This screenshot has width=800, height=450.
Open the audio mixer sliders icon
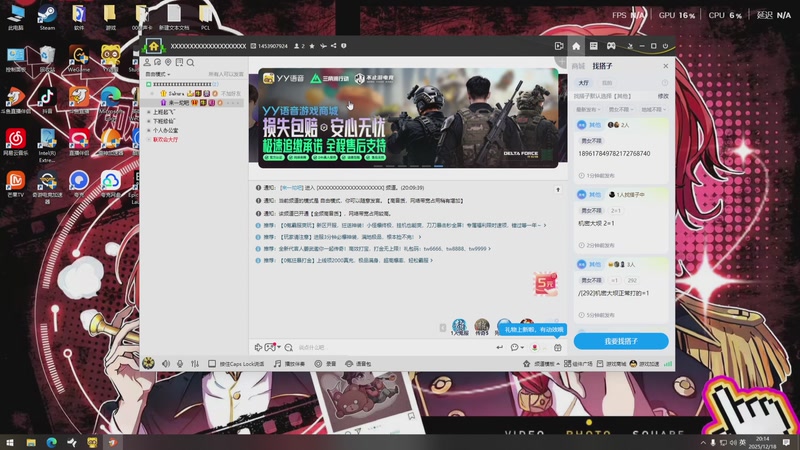[195, 364]
